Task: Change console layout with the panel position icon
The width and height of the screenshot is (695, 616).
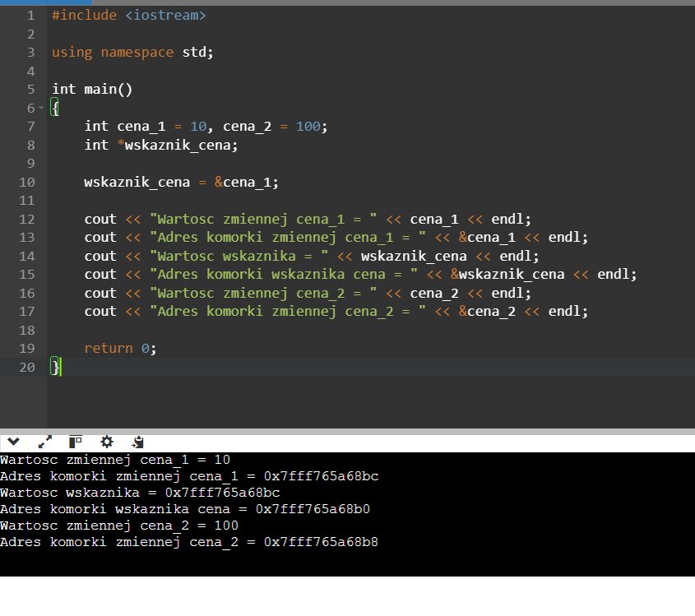Action: click(76, 442)
